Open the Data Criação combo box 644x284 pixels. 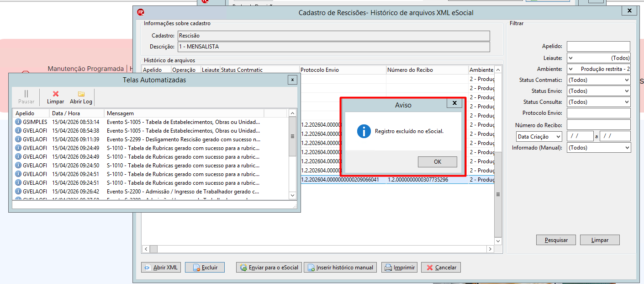[539, 137]
